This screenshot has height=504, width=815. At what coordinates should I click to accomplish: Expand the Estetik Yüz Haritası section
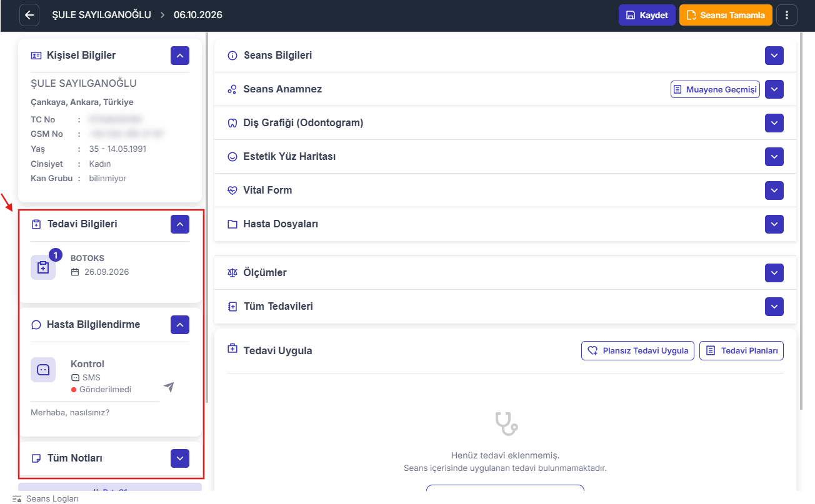click(774, 157)
